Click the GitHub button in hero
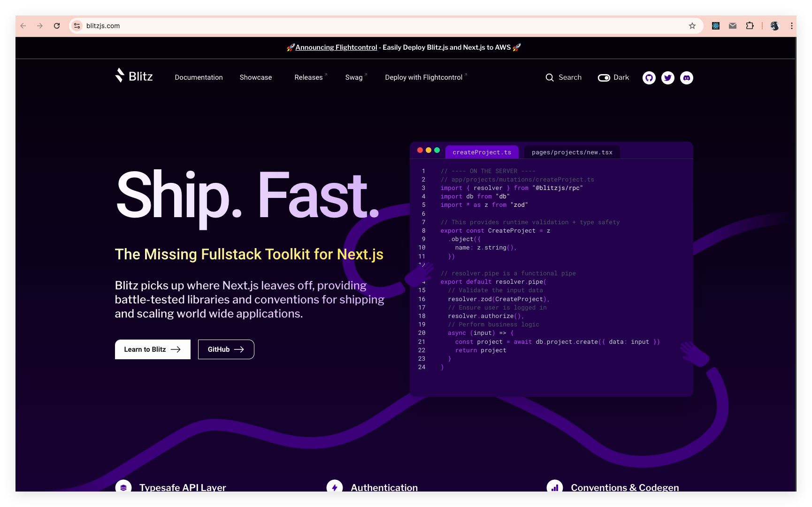Viewport: 812px width, 507px height. (x=226, y=349)
